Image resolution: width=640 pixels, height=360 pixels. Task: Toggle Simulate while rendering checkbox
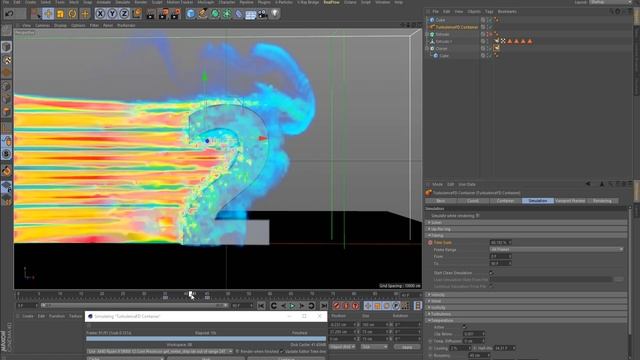(x=478, y=216)
